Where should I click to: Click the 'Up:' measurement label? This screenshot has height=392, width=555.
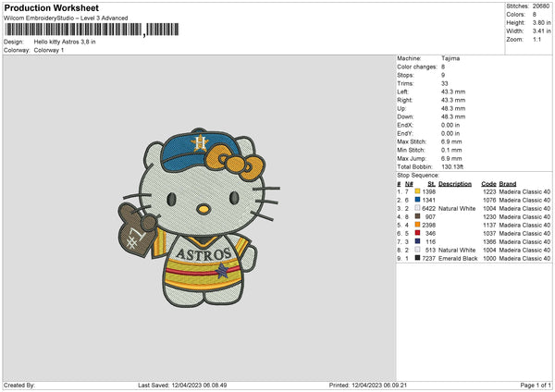pos(401,108)
